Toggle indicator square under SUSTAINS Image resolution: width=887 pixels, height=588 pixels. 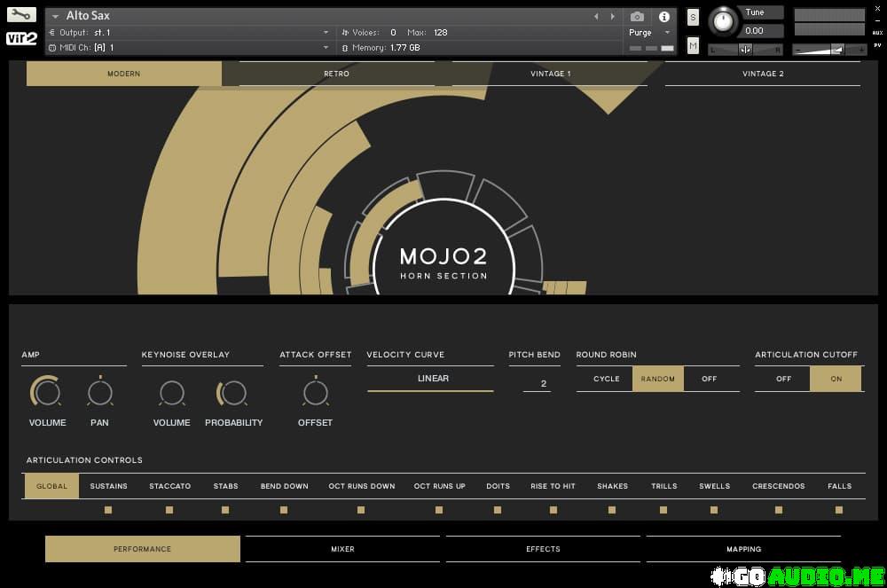point(108,510)
